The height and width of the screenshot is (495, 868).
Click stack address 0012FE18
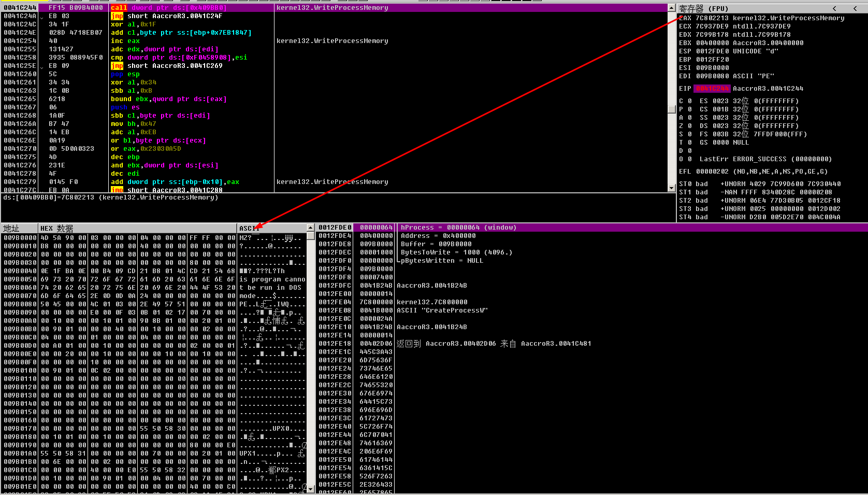pos(335,344)
